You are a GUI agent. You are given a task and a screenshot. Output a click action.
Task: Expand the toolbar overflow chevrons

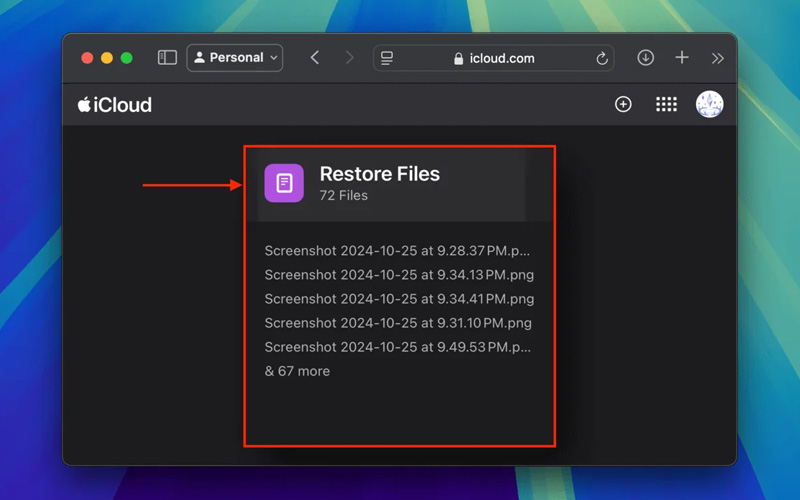click(x=717, y=59)
